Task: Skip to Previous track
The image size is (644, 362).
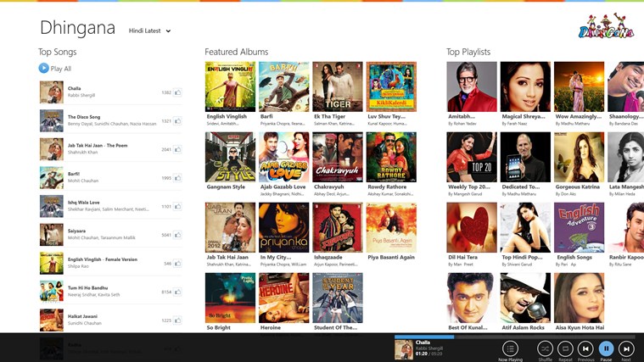Action: pos(585,349)
